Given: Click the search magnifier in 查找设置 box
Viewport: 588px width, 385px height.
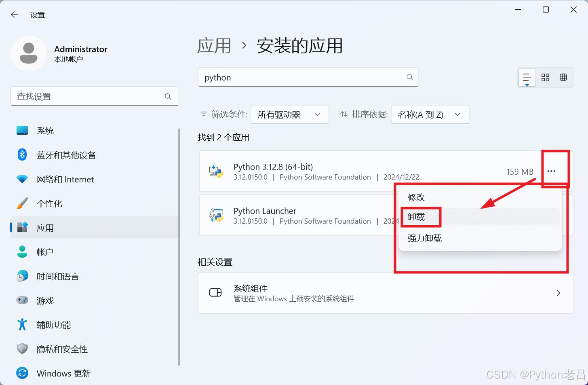Looking at the screenshot, I should coord(168,97).
